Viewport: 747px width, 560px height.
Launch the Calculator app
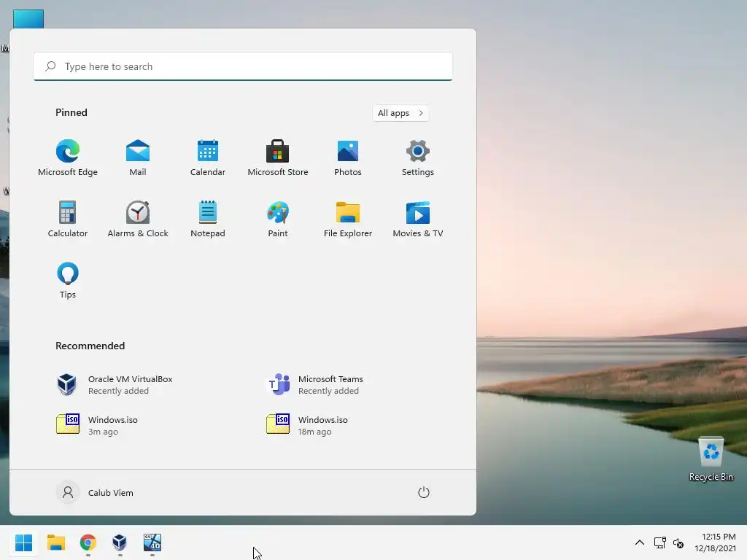pyautogui.click(x=68, y=219)
